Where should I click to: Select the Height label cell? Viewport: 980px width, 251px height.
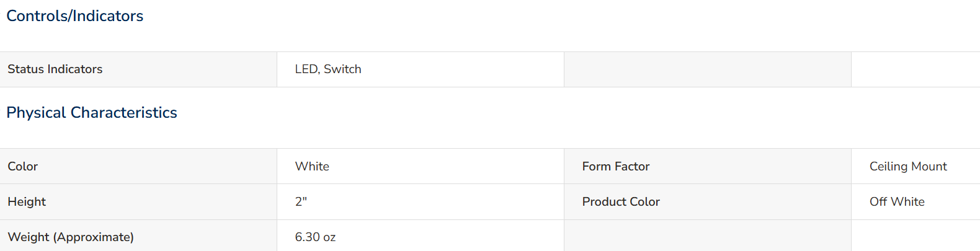click(138, 201)
